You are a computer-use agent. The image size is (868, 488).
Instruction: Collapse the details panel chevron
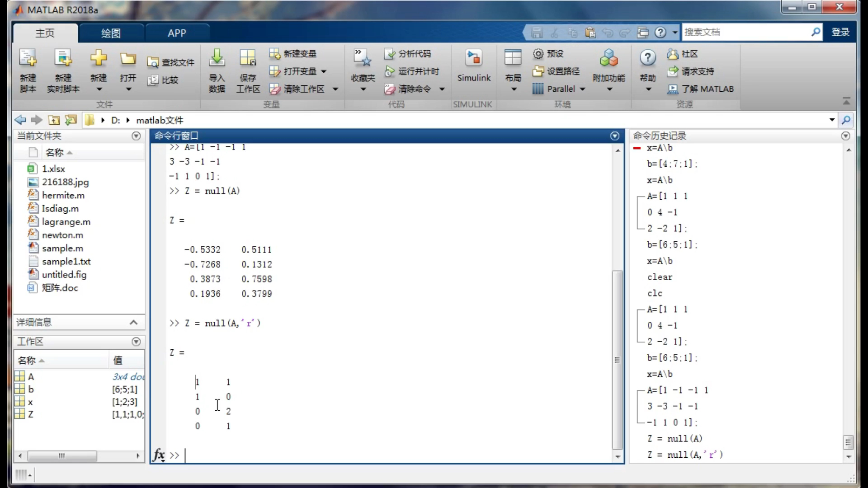click(x=133, y=322)
